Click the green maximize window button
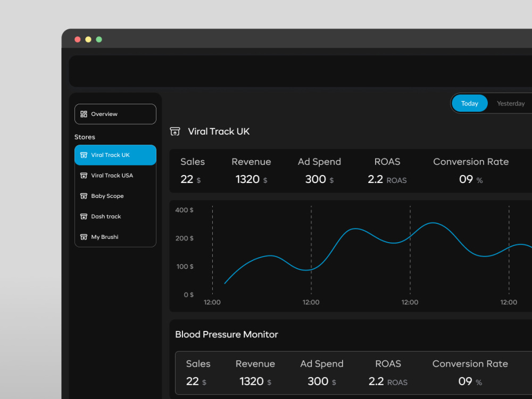This screenshot has width=532, height=399. point(99,39)
